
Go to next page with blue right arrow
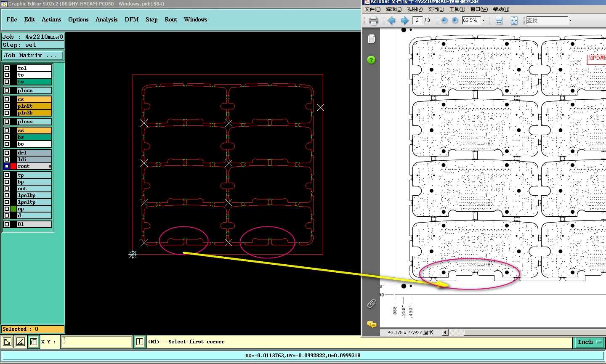[x=405, y=21]
